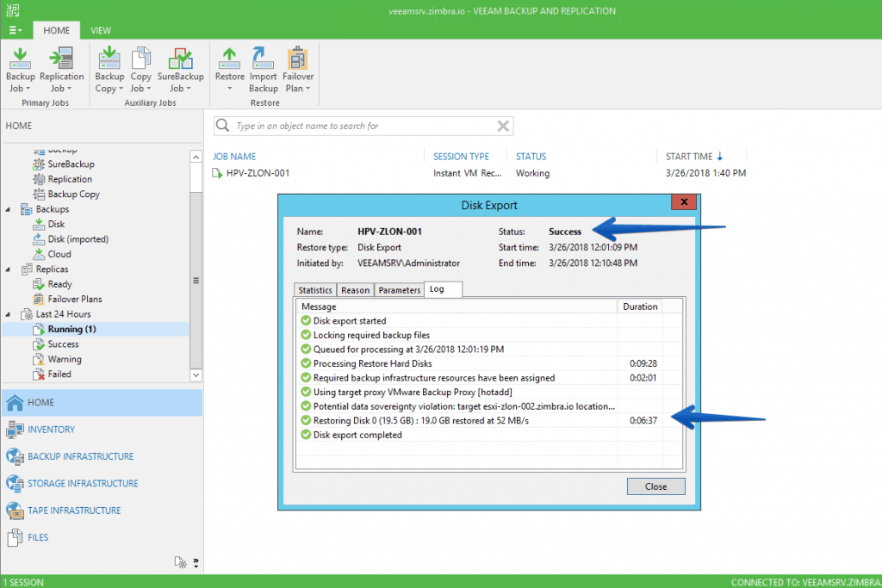This screenshot has height=588, width=882.
Task: Click the tree scrollbar down arrow
Action: [x=196, y=375]
